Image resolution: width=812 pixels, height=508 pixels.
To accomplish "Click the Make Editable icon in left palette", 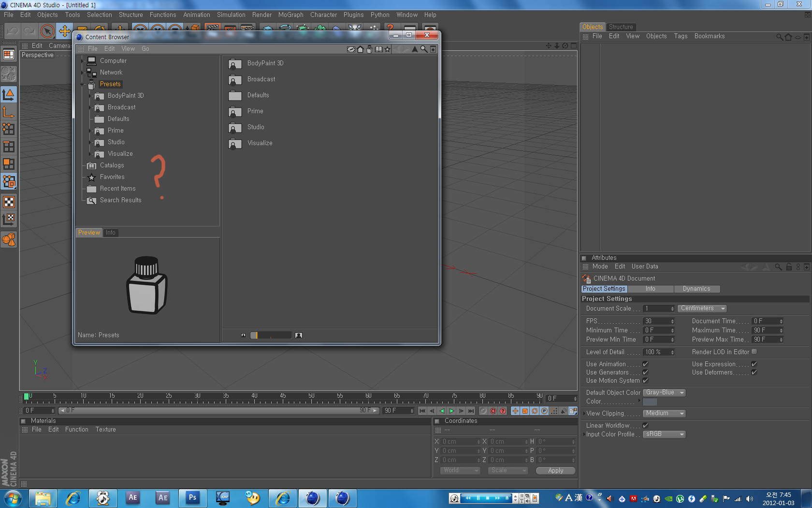I will (9, 74).
